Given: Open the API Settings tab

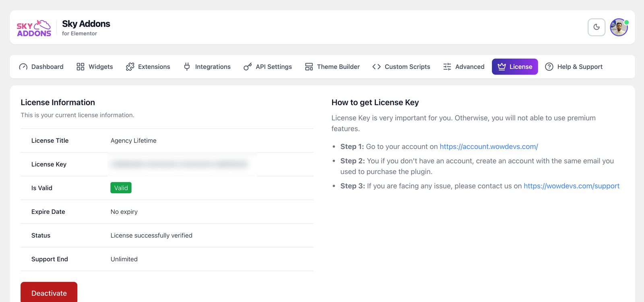Looking at the screenshot, I should [x=268, y=67].
